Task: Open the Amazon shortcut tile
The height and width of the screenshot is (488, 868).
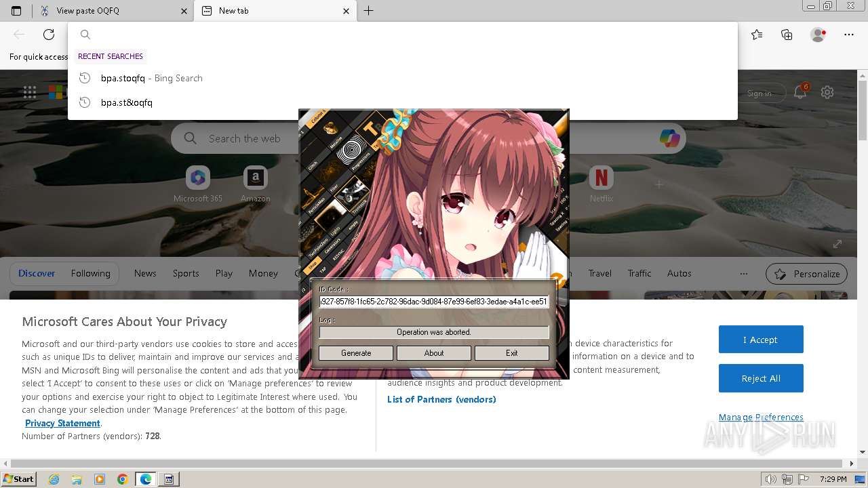Action: pyautogui.click(x=255, y=184)
